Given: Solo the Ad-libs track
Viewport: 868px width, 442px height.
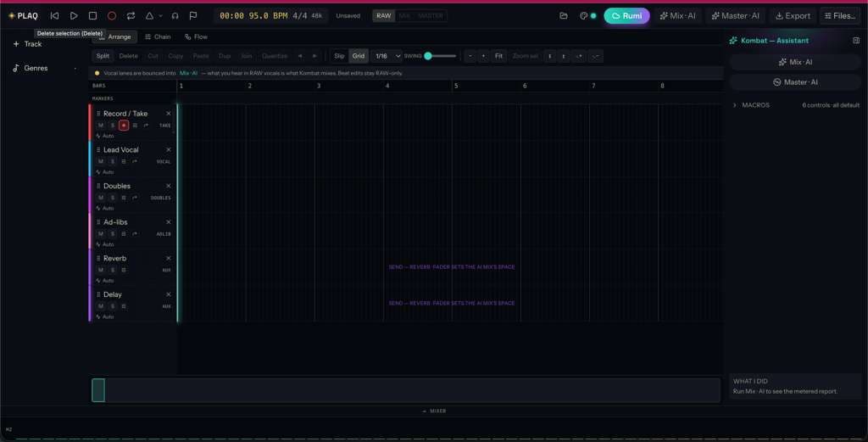Looking at the screenshot, I should click(x=113, y=234).
